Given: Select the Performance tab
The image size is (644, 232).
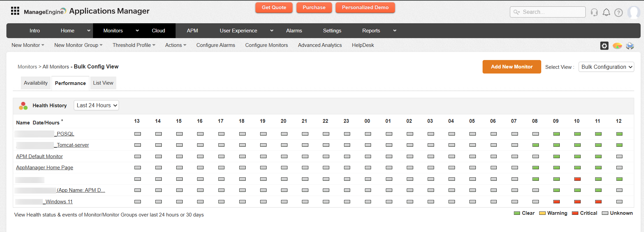Looking at the screenshot, I should [x=70, y=83].
